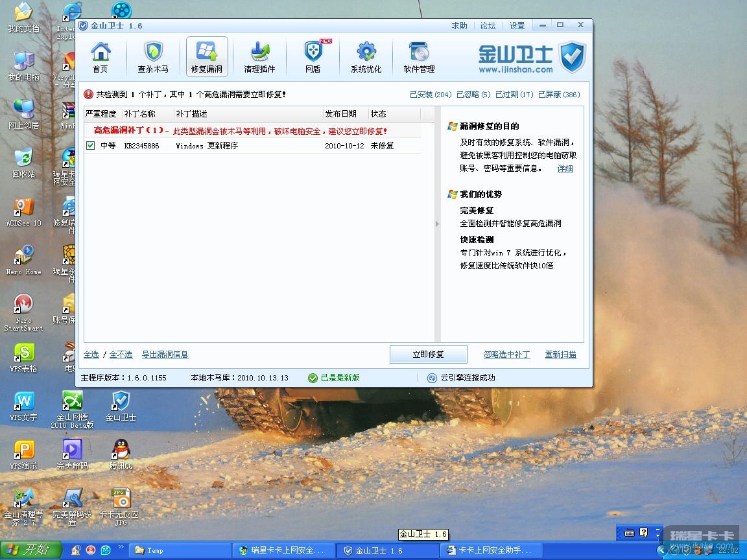747x560 pixels.
Task: Click 忽略选中补丁 link
Action: tap(507, 355)
